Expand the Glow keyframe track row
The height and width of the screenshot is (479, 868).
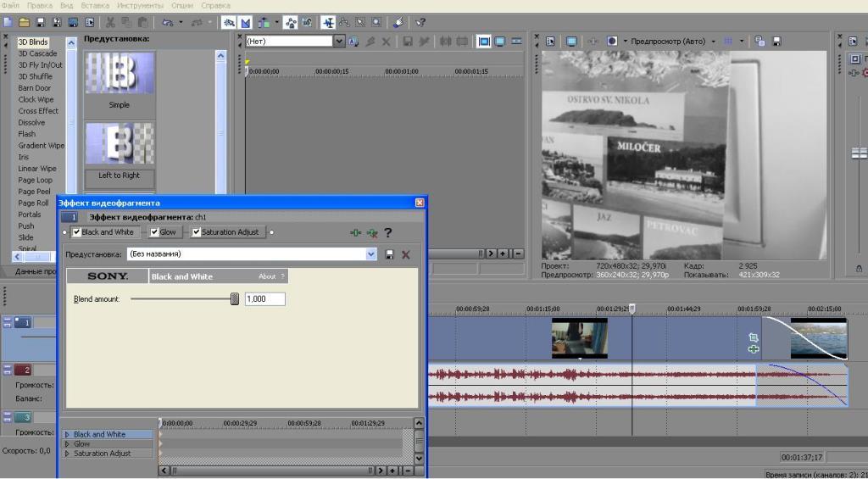[x=67, y=444]
